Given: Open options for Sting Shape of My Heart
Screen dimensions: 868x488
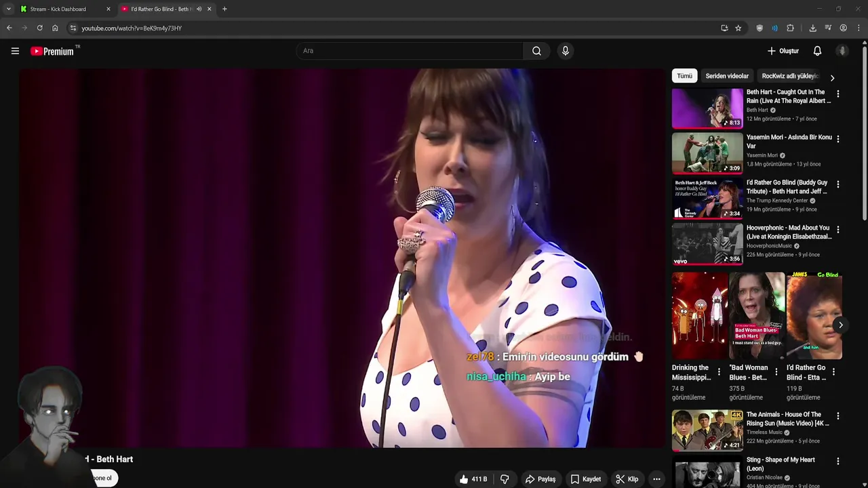Looking at the screenshot, I should tap(837, 462).
